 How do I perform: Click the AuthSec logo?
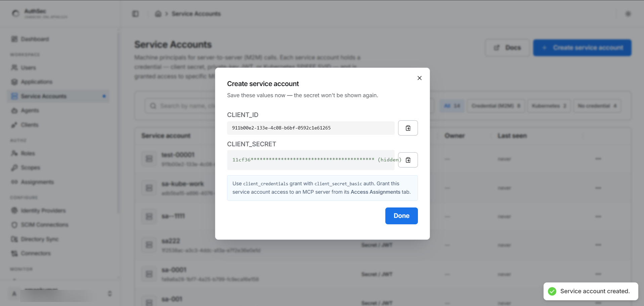coord(16,13)
